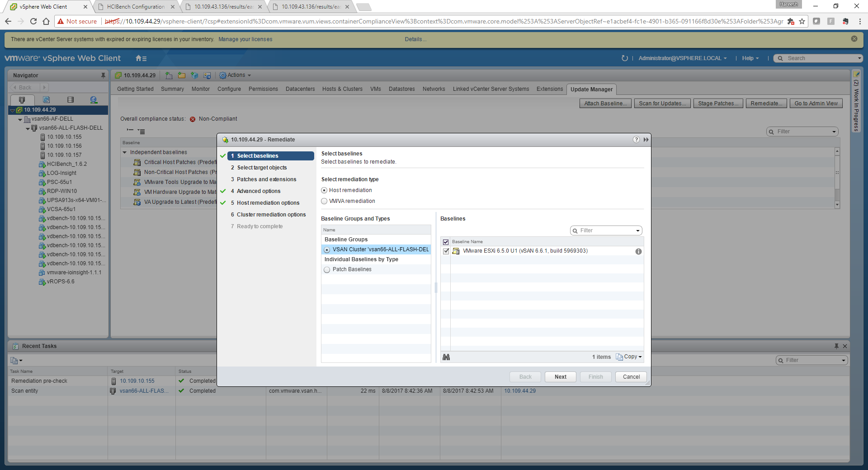This screenshot has height=470, width=868.
Task: Dismiss the expired license warning banner
Action: 854,39
